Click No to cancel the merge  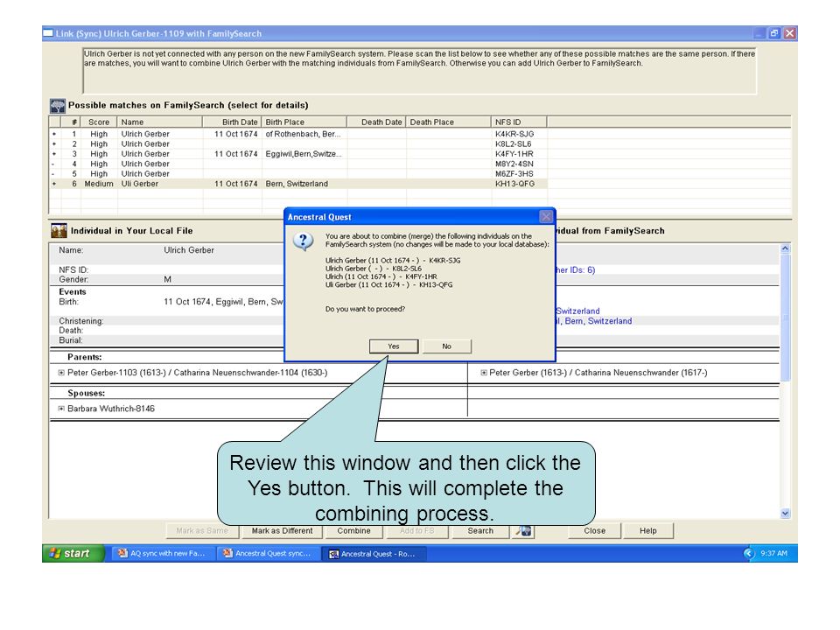pos(447,346)
